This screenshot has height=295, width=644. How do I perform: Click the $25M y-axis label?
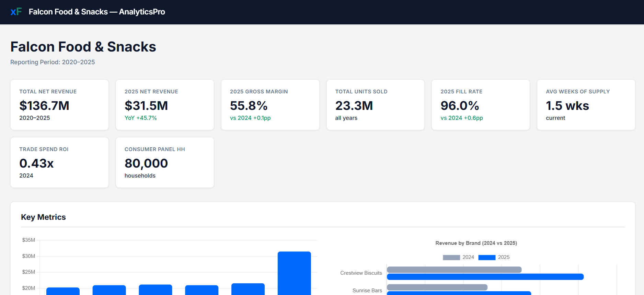click(28, 272)
